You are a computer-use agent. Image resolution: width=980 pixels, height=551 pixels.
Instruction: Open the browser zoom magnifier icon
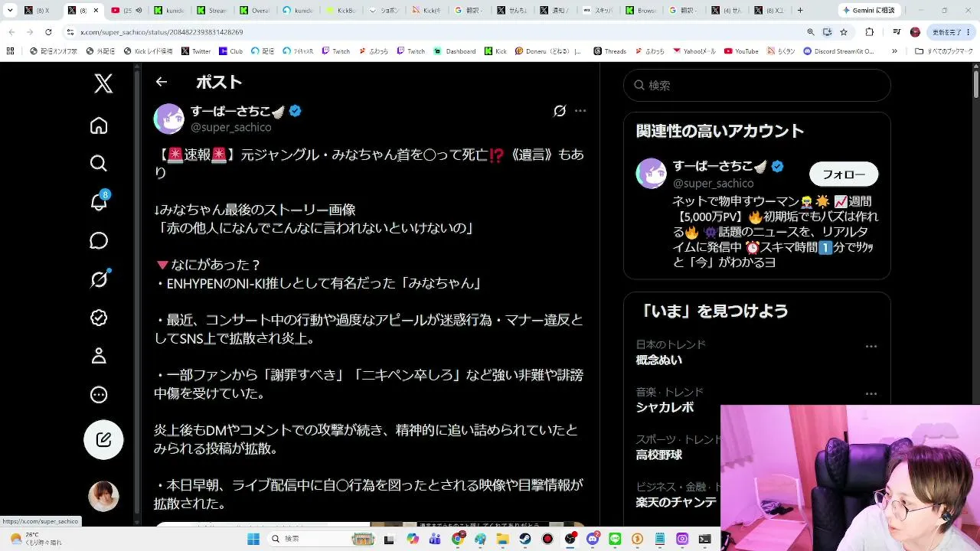[x=811, y=32]
